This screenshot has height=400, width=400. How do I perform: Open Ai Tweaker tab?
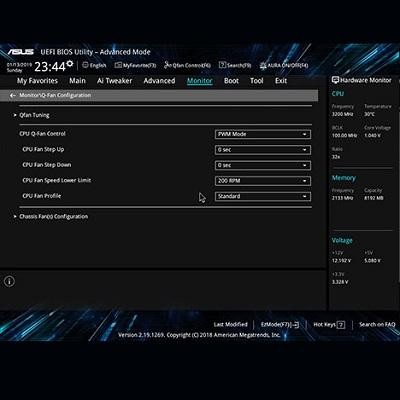(115, 81)
